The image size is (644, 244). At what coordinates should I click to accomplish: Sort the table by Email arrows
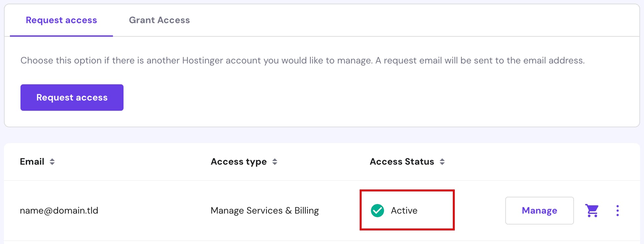(x=52, y=162)
